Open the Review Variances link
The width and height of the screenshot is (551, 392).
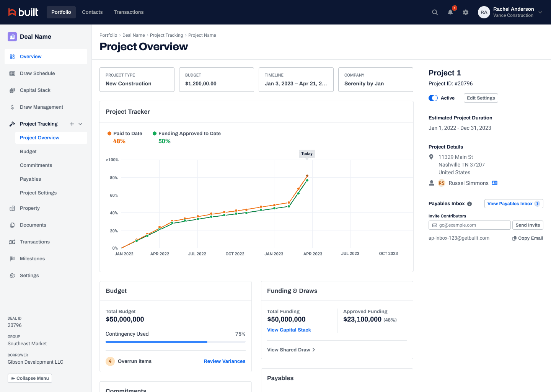(225, 361)
